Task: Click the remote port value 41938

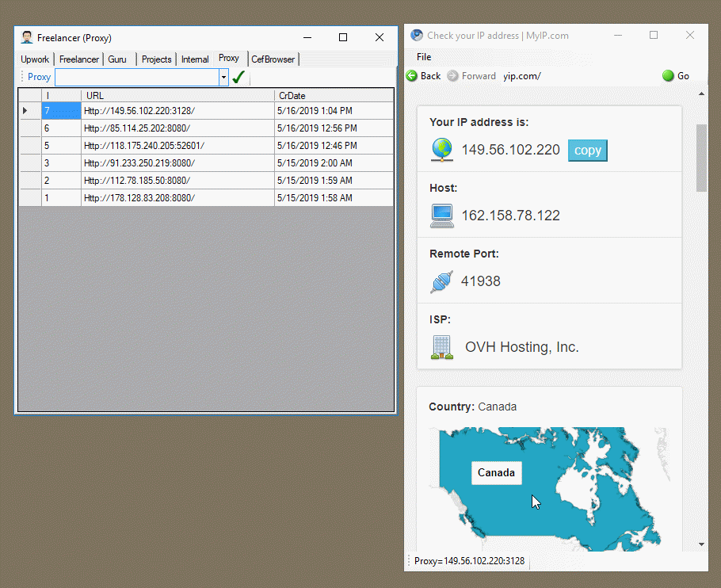Action: click(480, 281)
